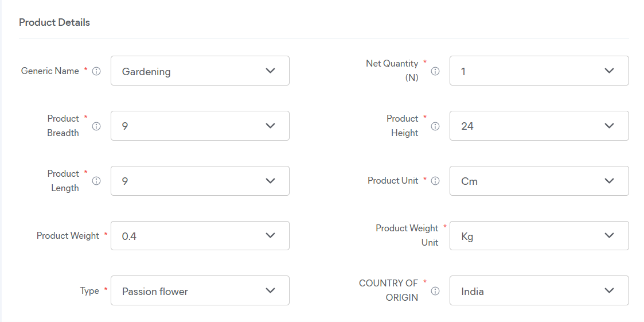Viewport: 644px width, 322px height.
Task: Open Product Height dropdown showing 24
Action: point(539,126)
